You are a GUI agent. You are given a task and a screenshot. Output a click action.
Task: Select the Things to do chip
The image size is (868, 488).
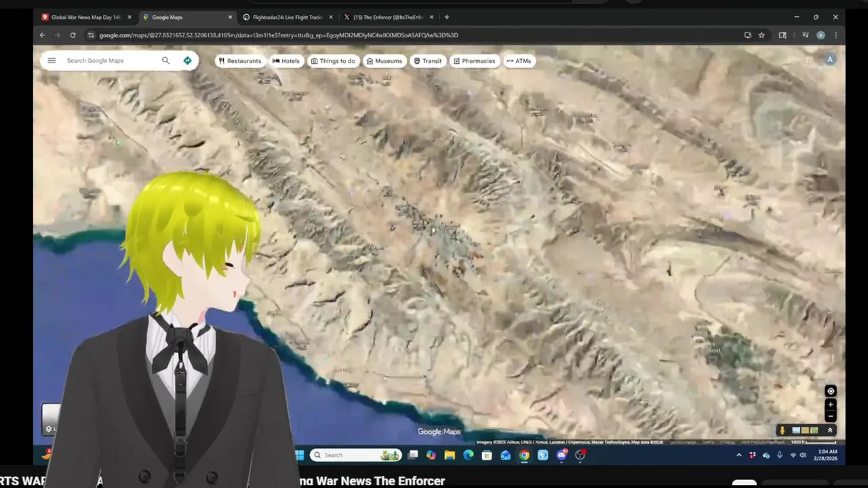coord(333,61)
